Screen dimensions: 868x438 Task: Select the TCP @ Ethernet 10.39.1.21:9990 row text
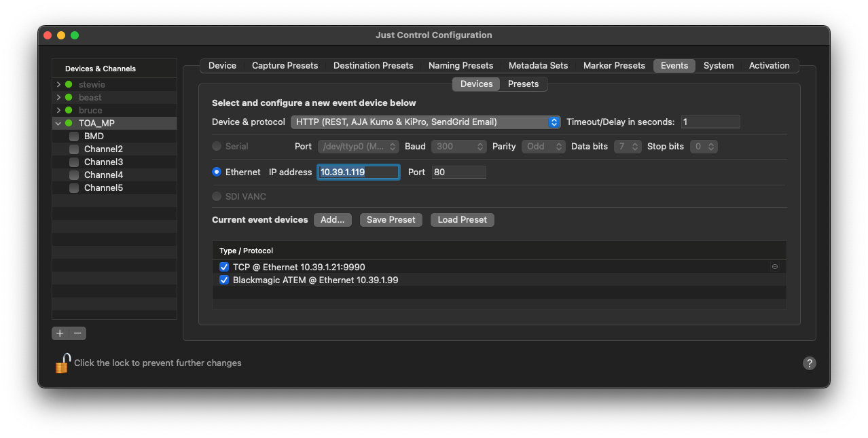coord(299,267)
